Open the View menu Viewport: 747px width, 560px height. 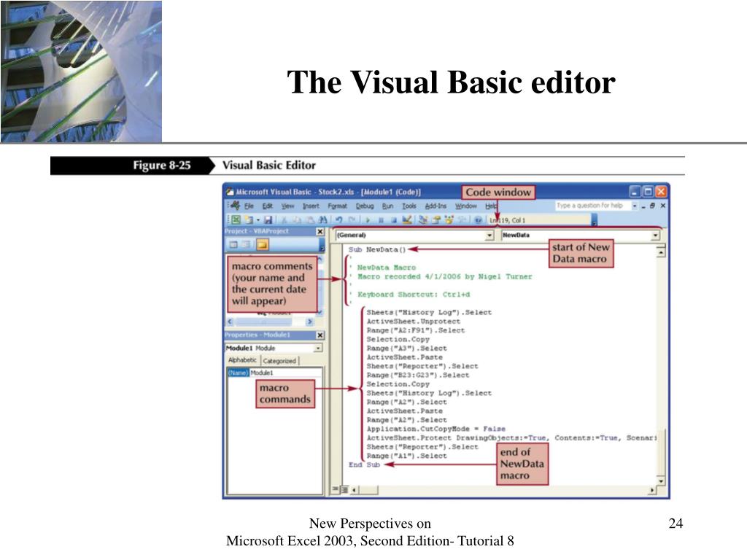click(x=287, y=206)
